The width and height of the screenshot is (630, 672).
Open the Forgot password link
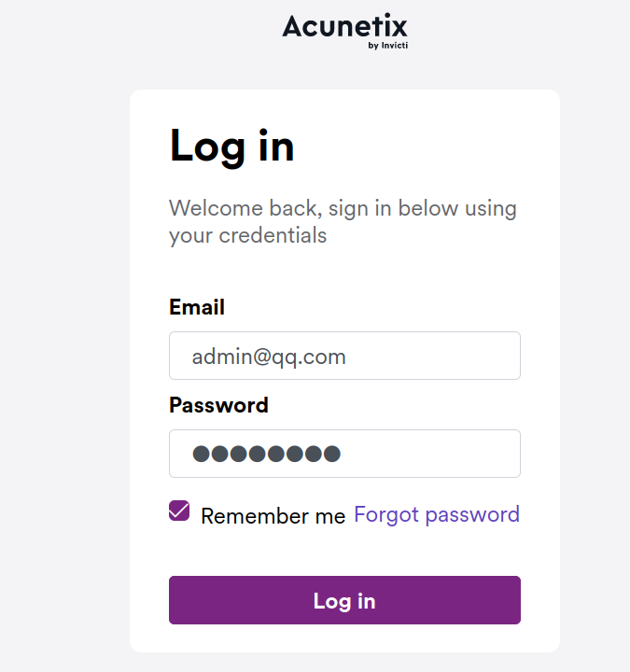(437, 514)
